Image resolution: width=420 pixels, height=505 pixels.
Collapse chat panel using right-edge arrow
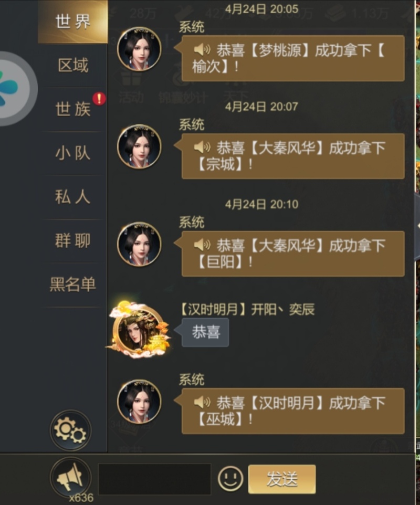coord(417,226)
